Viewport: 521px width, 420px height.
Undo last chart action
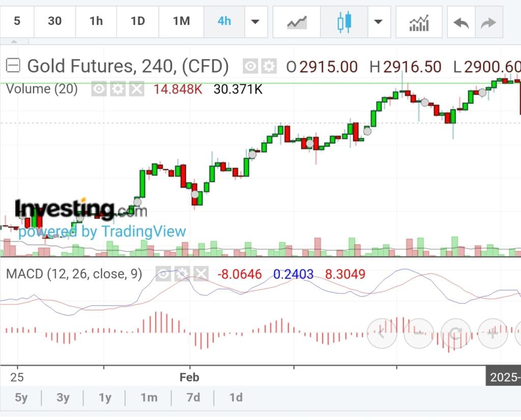[461, 22]
